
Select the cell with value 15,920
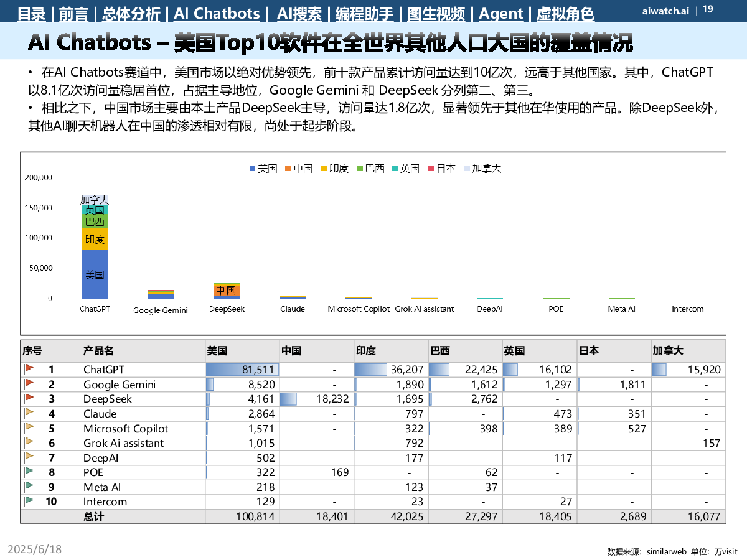coord(688,370)
